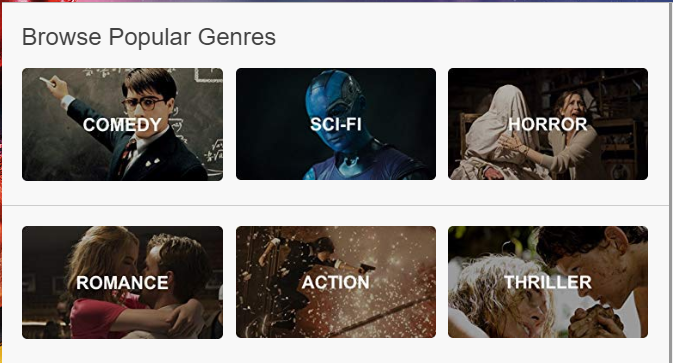Open the Sci-Fi genre tile
The height and width of the screenshot is (363, 673).
click(x=336, y=124)
